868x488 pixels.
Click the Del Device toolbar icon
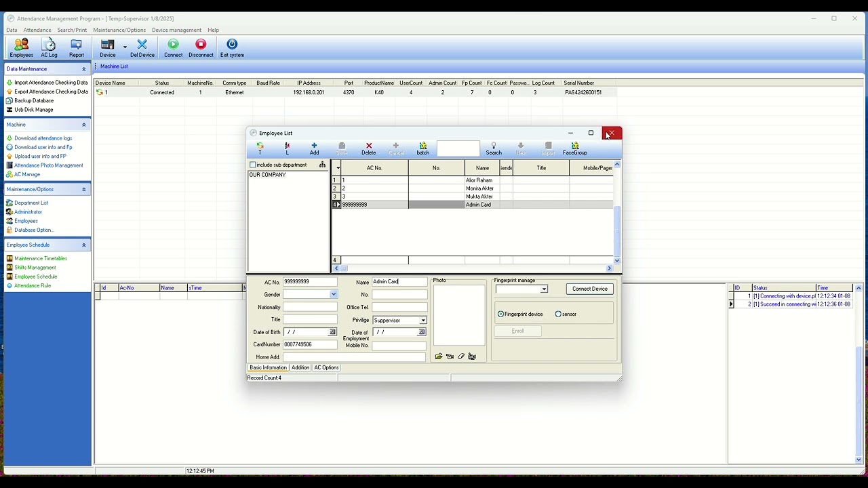[142, 47]
